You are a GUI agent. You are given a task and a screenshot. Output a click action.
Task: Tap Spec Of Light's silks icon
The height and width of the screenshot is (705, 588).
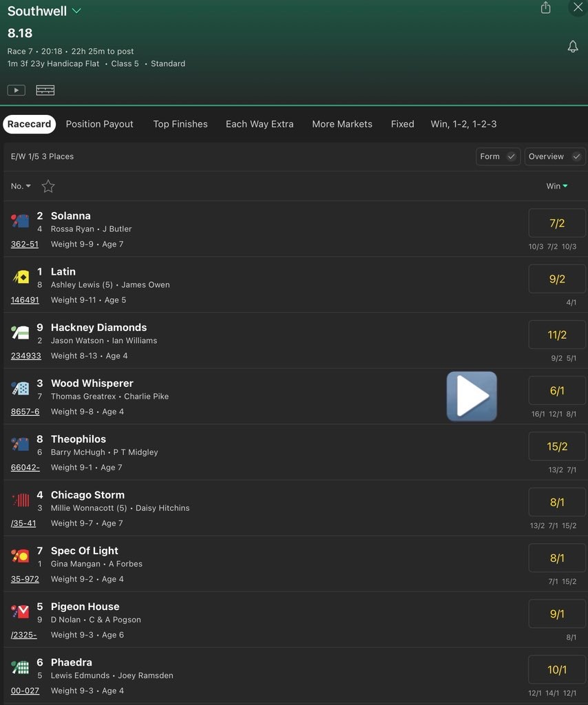[20, 556]
